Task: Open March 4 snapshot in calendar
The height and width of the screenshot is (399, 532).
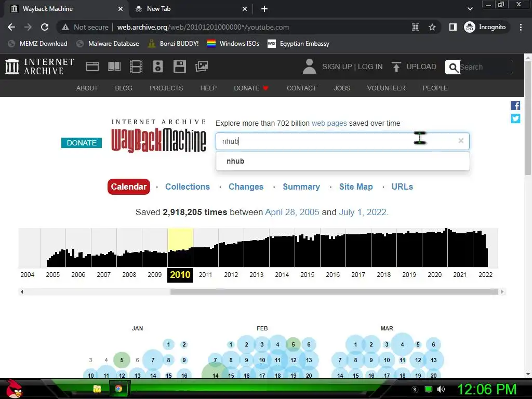Action: click(x=403, y=344)
